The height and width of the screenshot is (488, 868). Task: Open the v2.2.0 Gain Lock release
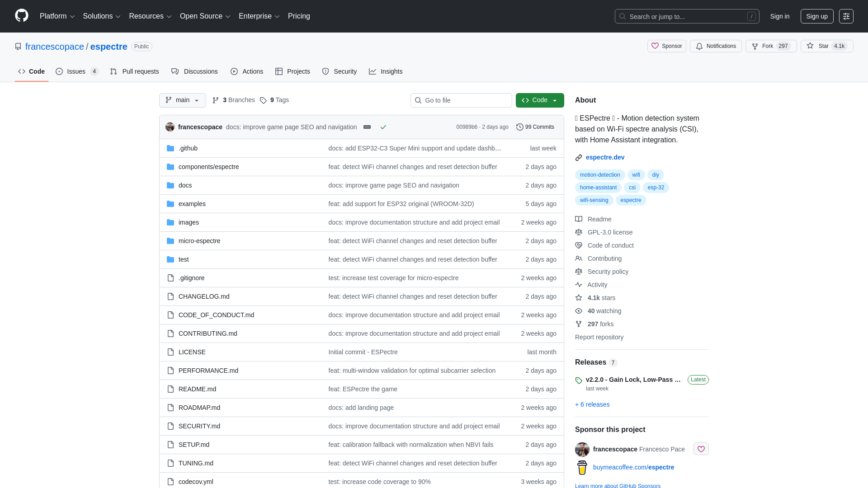tap(632, 380)
